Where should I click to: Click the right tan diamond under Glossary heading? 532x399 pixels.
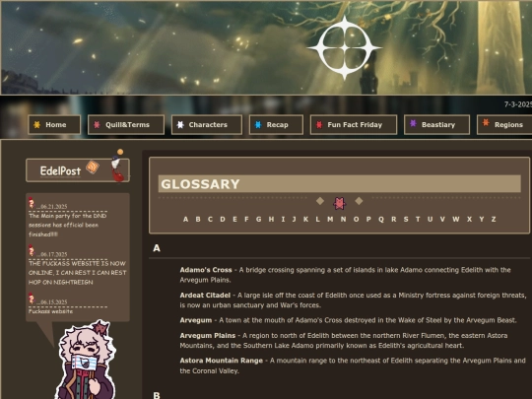(x=359, y=201)
